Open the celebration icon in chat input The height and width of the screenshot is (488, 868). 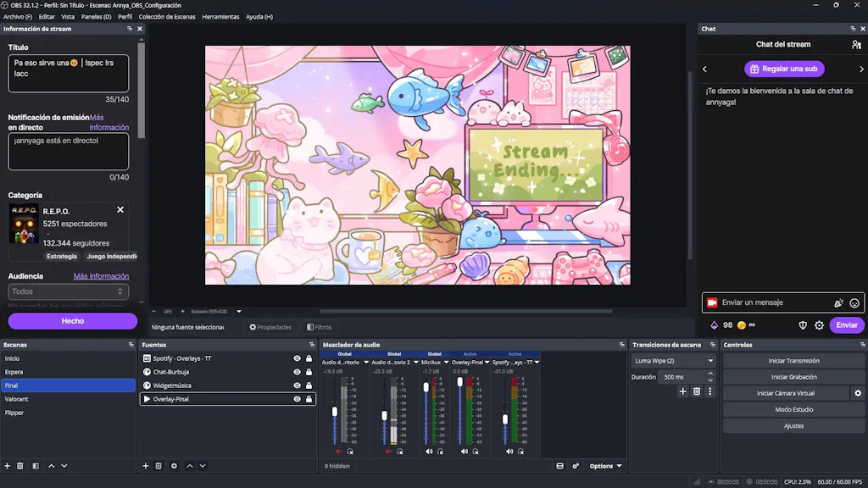point(838,302)
